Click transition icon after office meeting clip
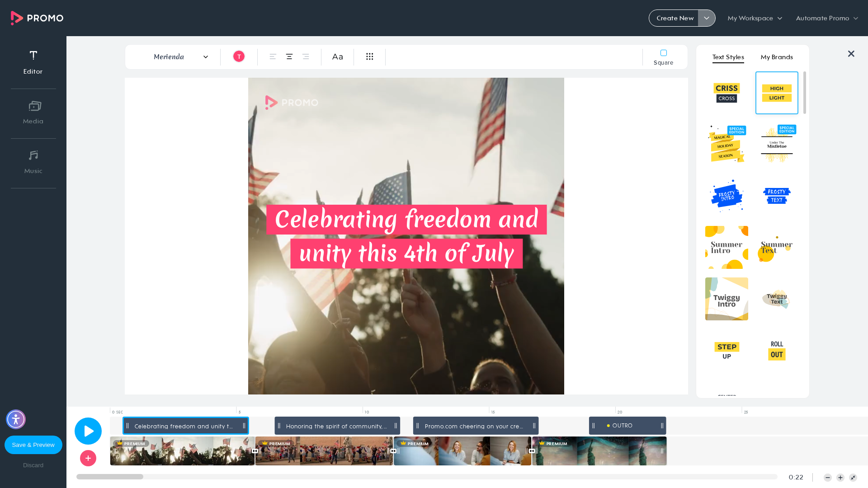The width and height of the screenshot is (868, 488). [532, 451]
